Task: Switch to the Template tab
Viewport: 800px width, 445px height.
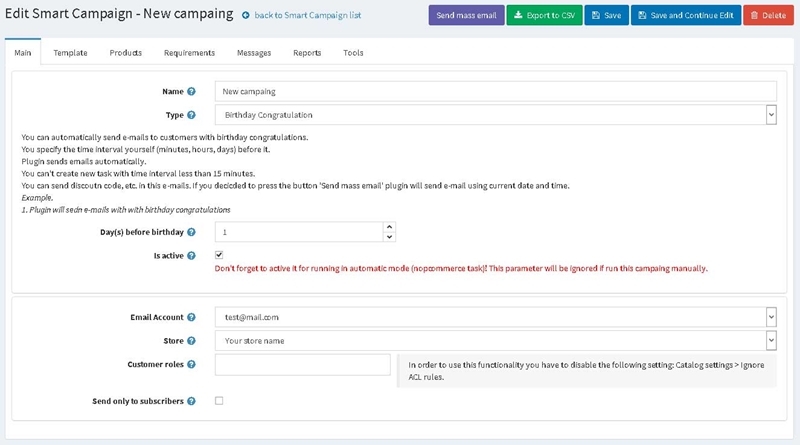Action: [70, 53]
